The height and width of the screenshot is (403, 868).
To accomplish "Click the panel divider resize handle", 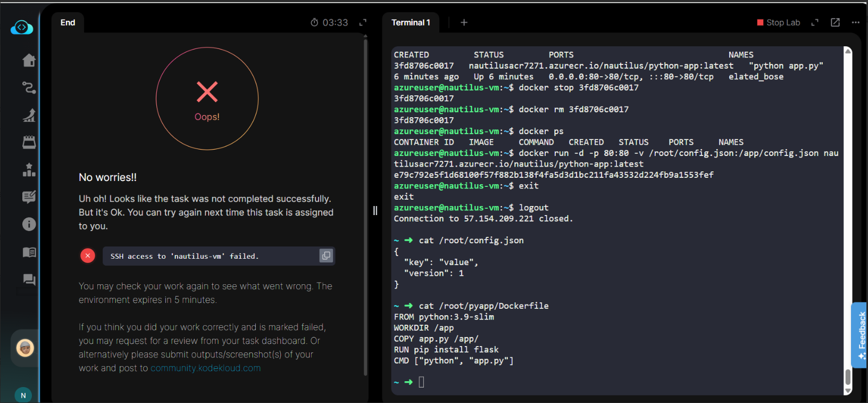I will 375,211.
